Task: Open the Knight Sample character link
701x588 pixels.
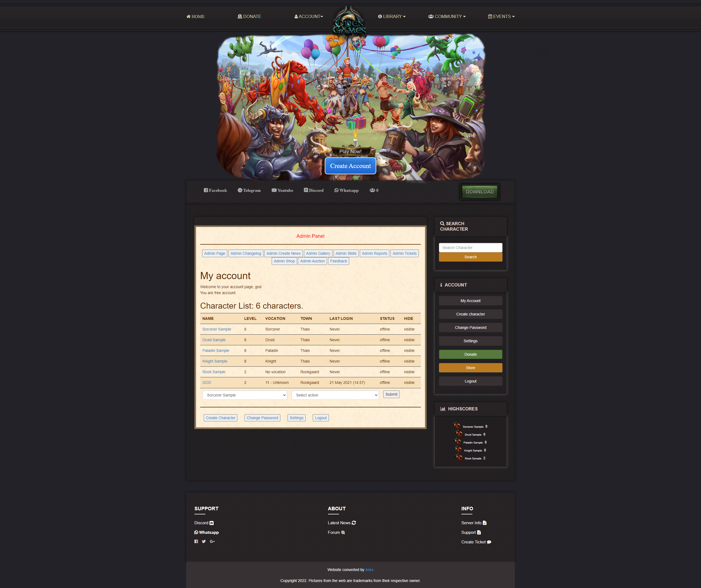Action: [x=215, y=361]
